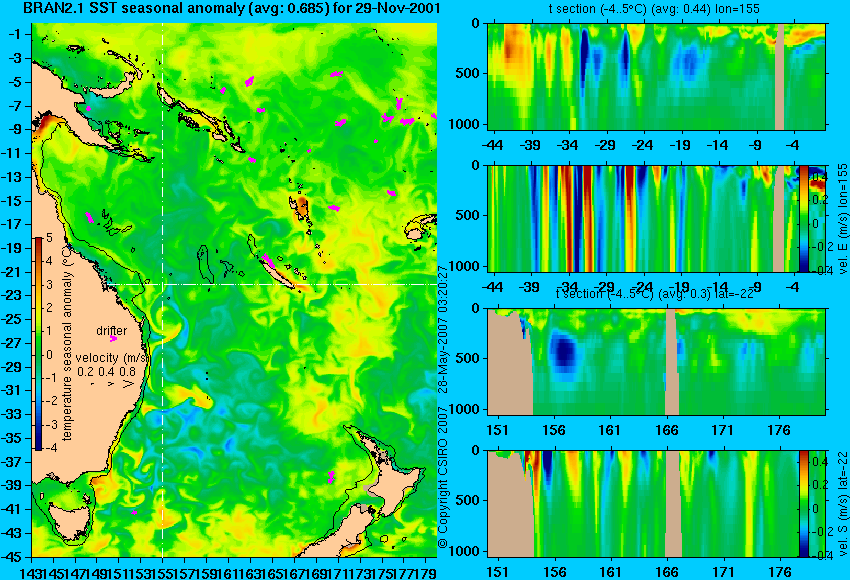Open the southward velocity section plot for lat=-22
Image resolution: width=850 pixels, height=580 pixels.
click(x=643, y=504)
